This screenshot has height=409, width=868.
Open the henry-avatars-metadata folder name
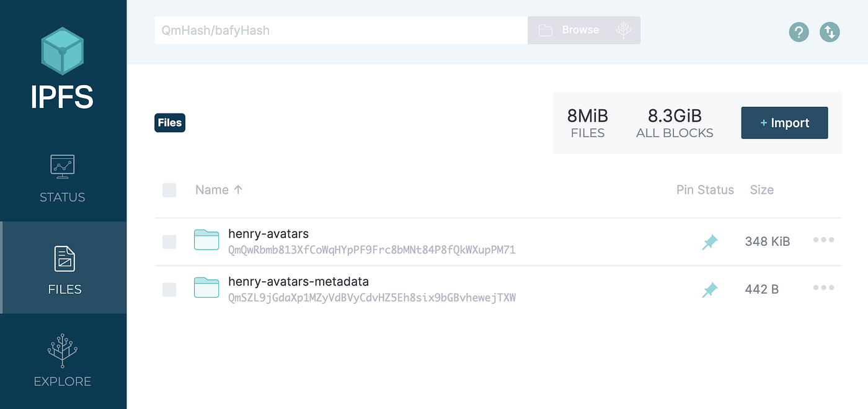point(298,282)
